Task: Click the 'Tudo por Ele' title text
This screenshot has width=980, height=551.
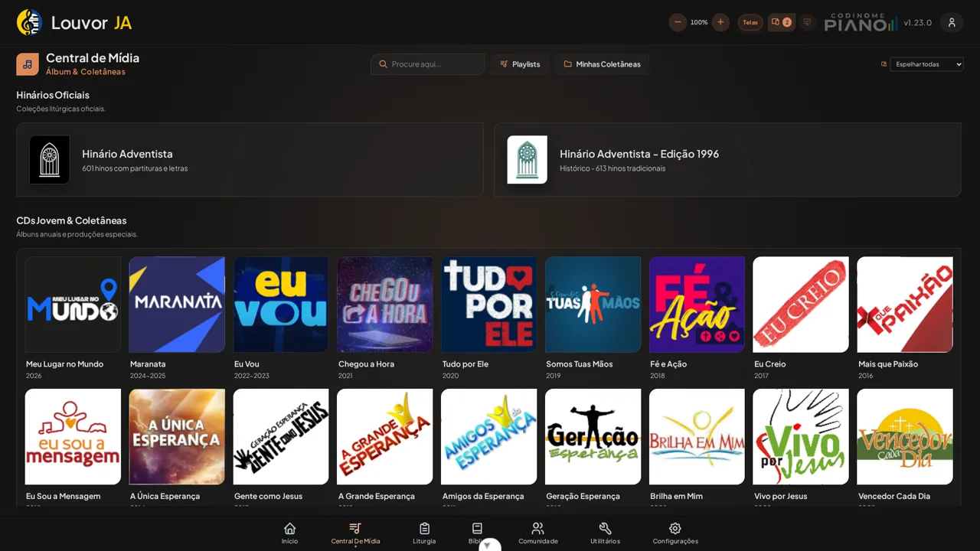Action: [x=465, y=364]
